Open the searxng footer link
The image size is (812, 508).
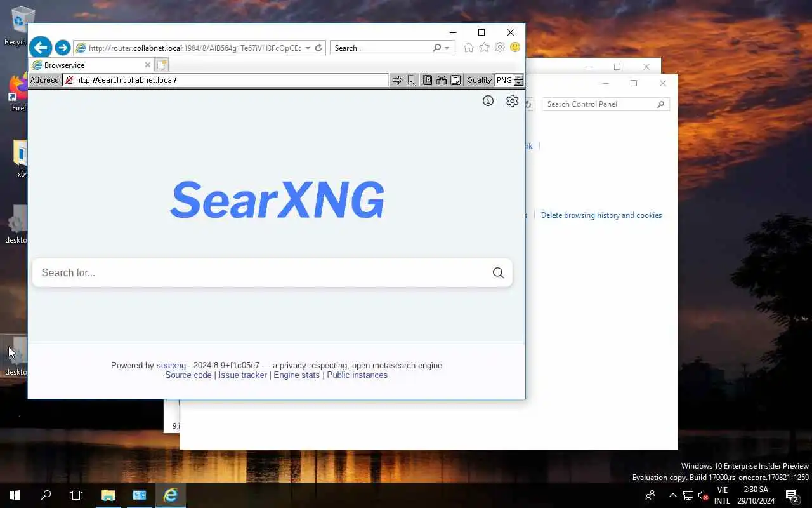click(x=171, y=365)
